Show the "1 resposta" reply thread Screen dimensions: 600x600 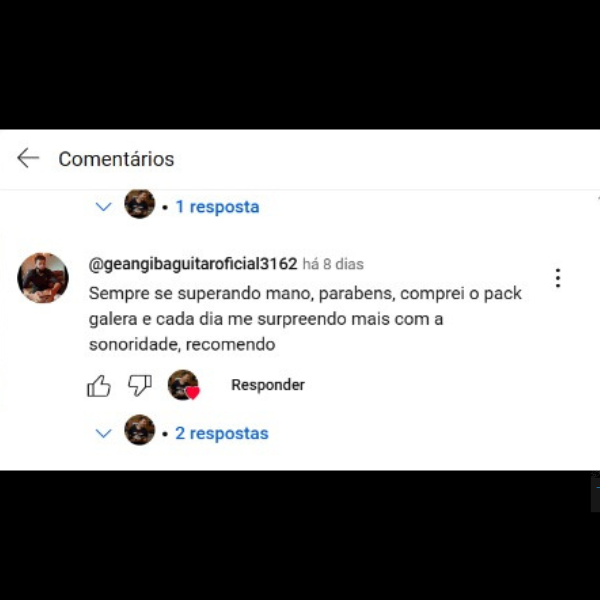click(x=217, y=207)
